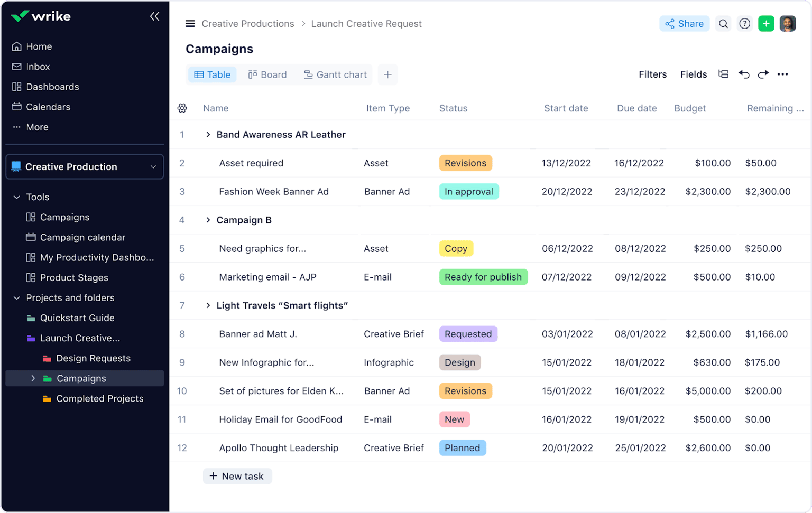Redo the last action

[763, 74]
